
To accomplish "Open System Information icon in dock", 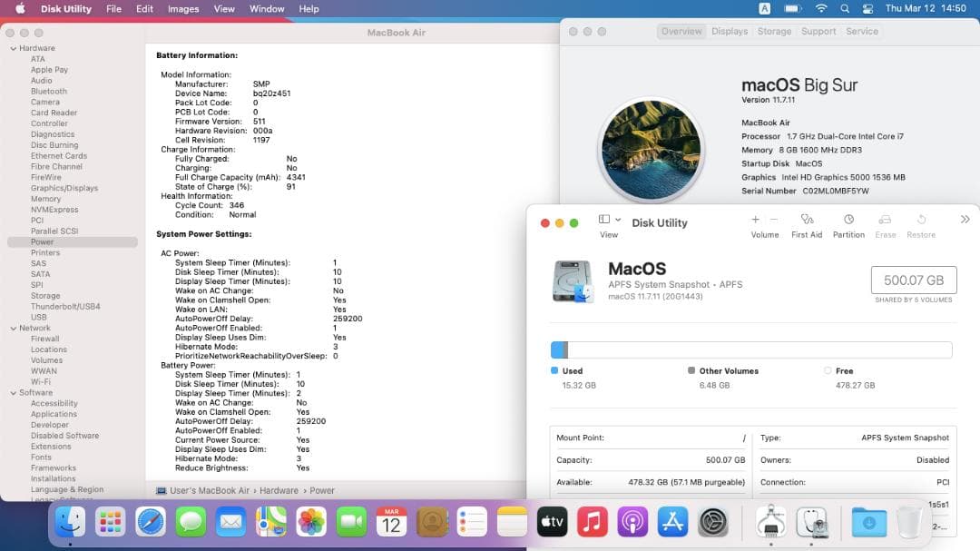I will 771,522.
